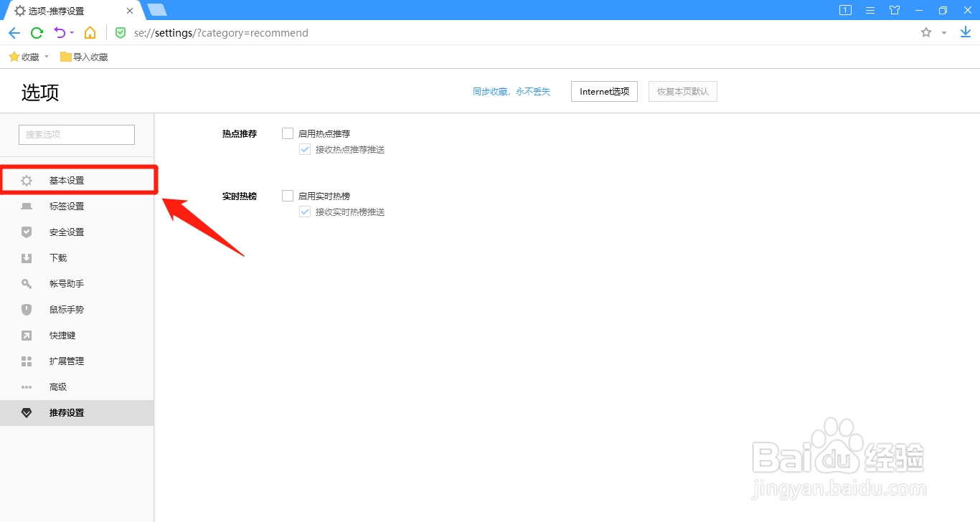Refresh the current page

[37, 32]
